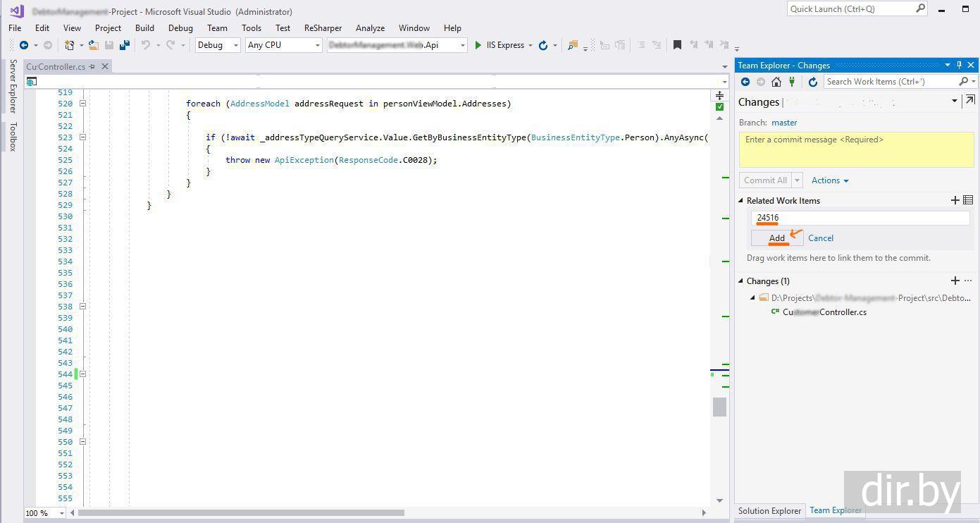Click the master branch link
The width and height of the screenshot is (980, 523).
(784, 123)
